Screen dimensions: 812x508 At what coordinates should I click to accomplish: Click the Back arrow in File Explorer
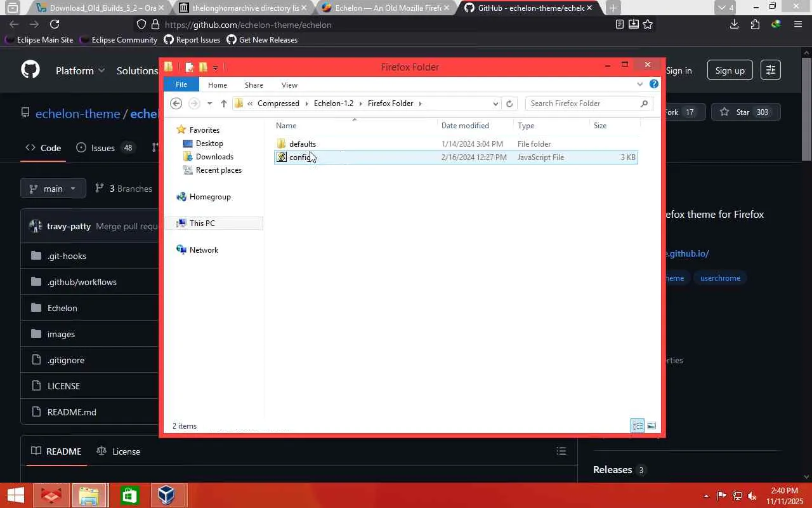(x=176, y=104)
